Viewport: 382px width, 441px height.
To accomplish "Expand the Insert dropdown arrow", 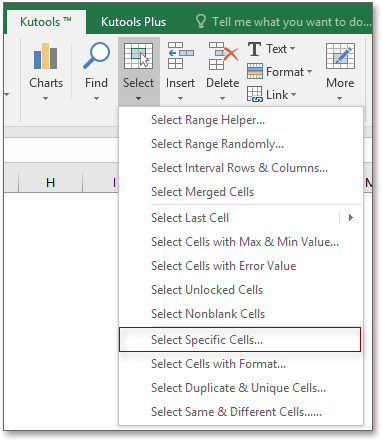I will click(180, 99).
